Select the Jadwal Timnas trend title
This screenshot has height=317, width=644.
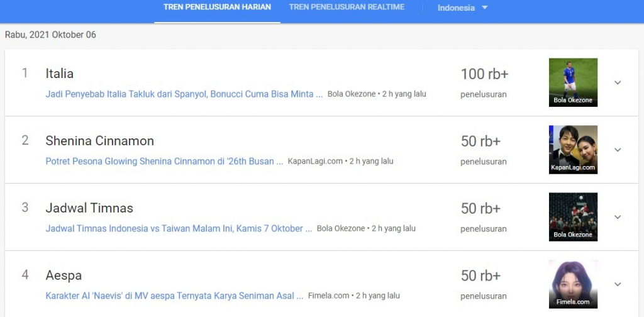[x=89, y=209]
